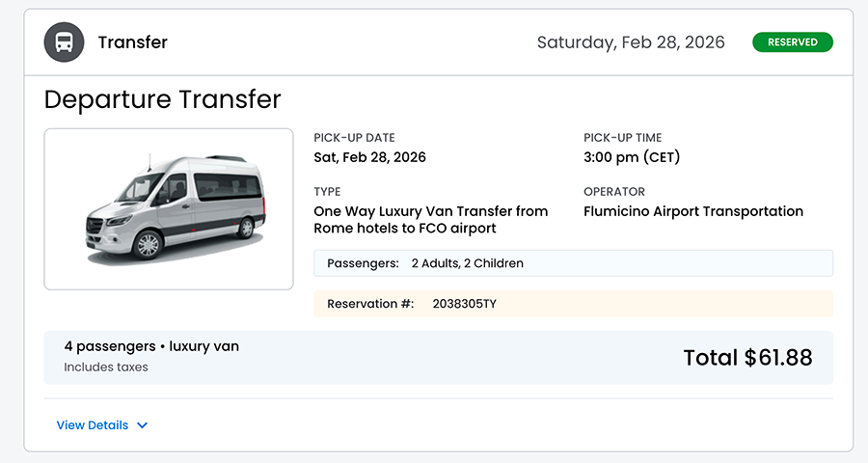Select the luxury van thumbnail image
Screen dimensions: 868x463
(169, 208)
